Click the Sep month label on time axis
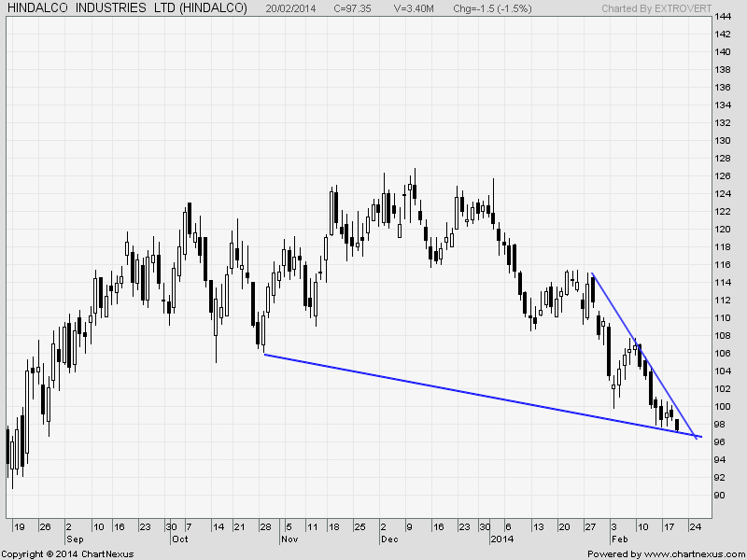This screenshot has height=560, width=747. (74, 539)
